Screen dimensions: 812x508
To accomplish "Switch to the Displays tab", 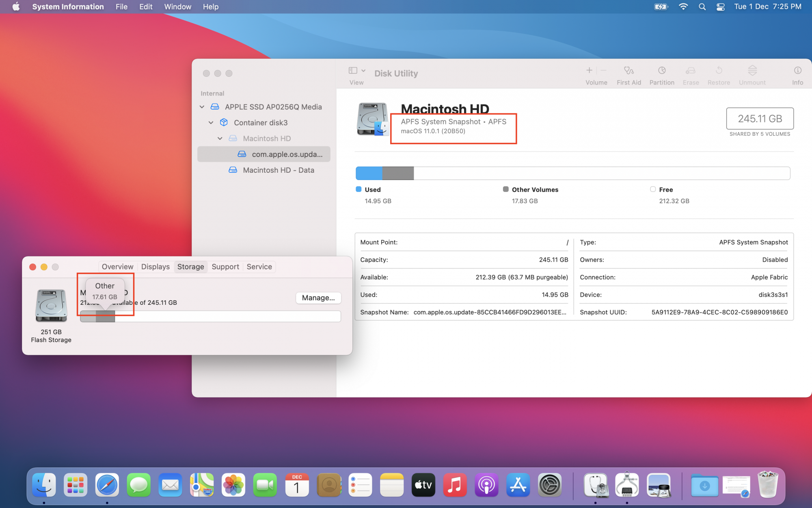I will tap(155, 267).
